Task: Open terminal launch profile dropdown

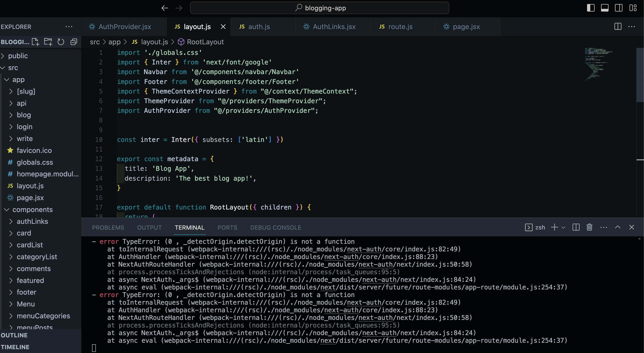Action: [563, 228]
